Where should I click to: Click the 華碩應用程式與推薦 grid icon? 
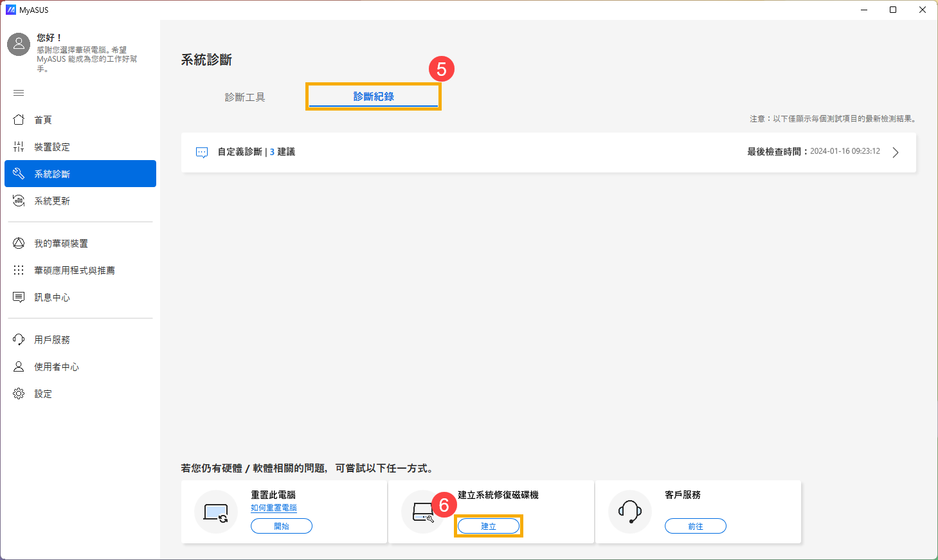pyautogui.click(x=19, y=270)
